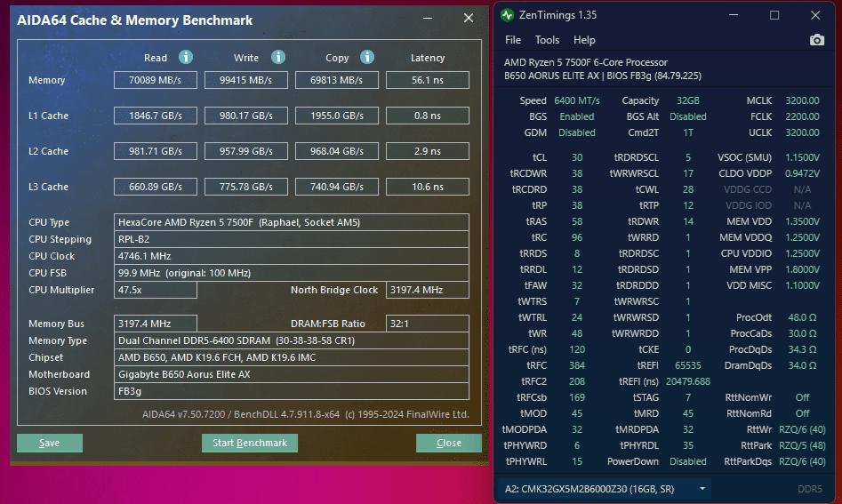Close AIDA64 window with X button
This screenshot has width=842, height=504.
point(469,19)
